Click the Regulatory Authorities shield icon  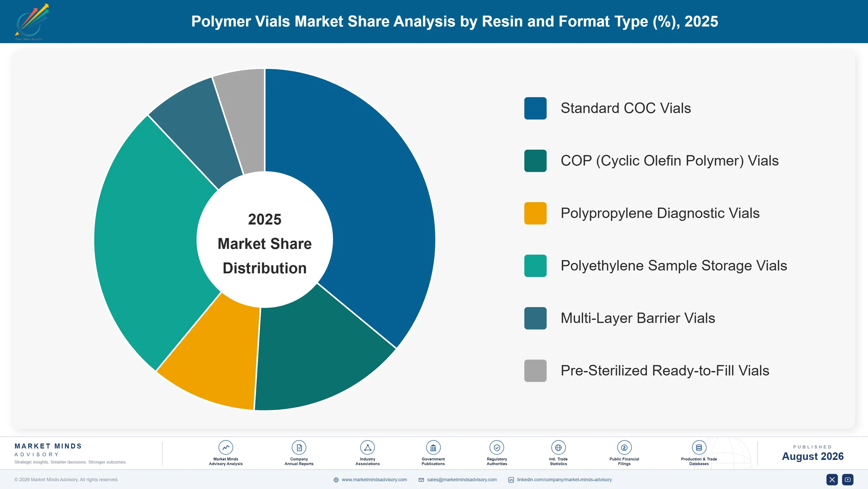(497, 447)
